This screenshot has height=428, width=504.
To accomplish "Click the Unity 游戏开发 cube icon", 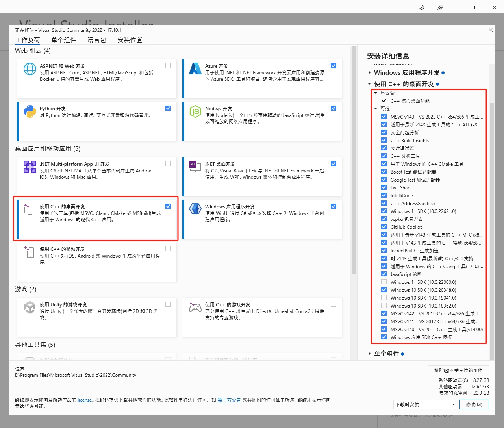I will click(30, 307).
